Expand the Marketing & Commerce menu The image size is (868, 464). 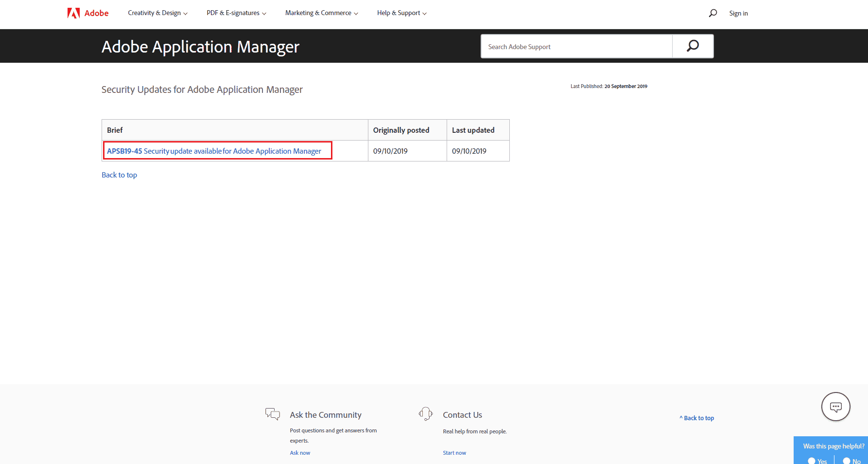322,13
